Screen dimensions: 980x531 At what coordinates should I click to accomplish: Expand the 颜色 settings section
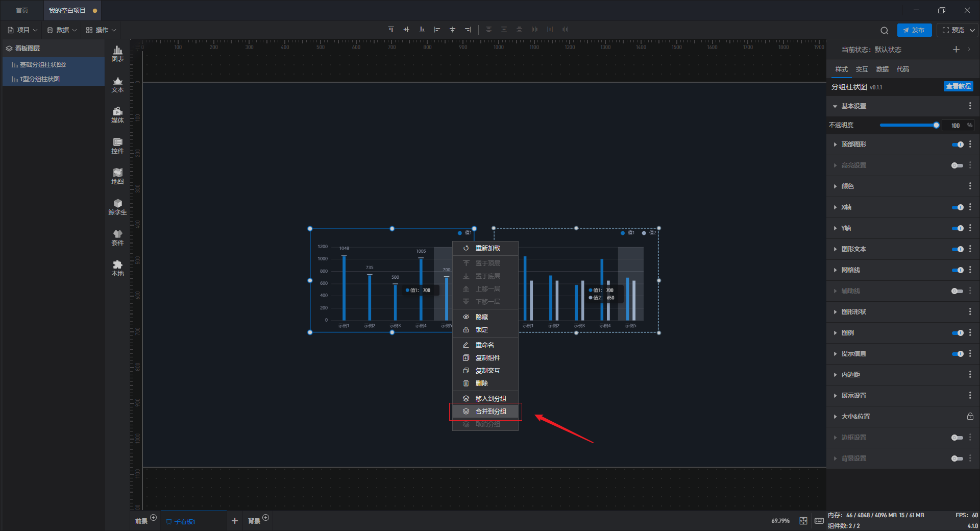[847, 186]
